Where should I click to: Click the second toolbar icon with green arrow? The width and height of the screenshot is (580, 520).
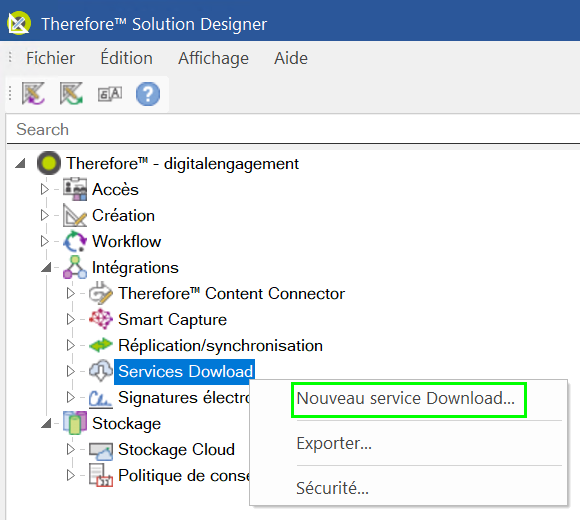71,94
